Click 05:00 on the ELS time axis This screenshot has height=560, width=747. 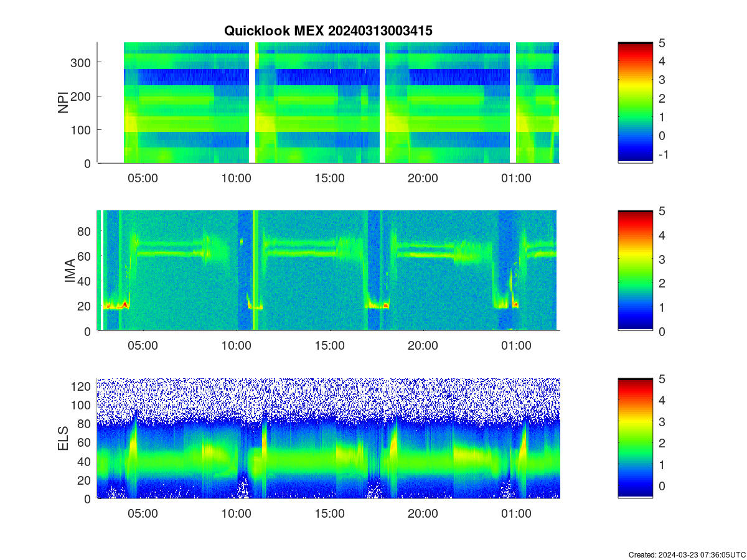click(143, 514)
